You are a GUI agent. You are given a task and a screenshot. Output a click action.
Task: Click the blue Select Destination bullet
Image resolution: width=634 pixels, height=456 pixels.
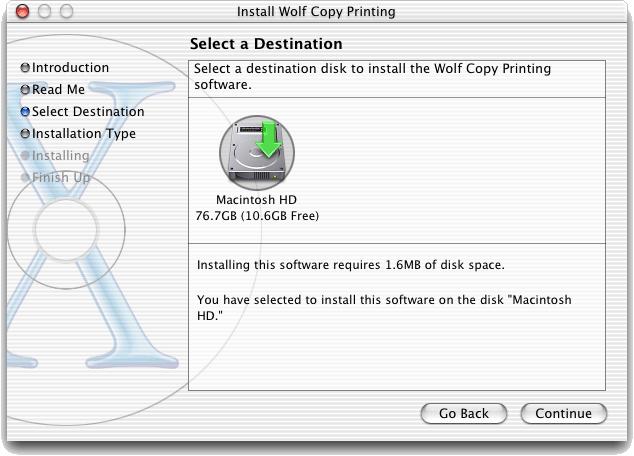[x=25, y=112]
